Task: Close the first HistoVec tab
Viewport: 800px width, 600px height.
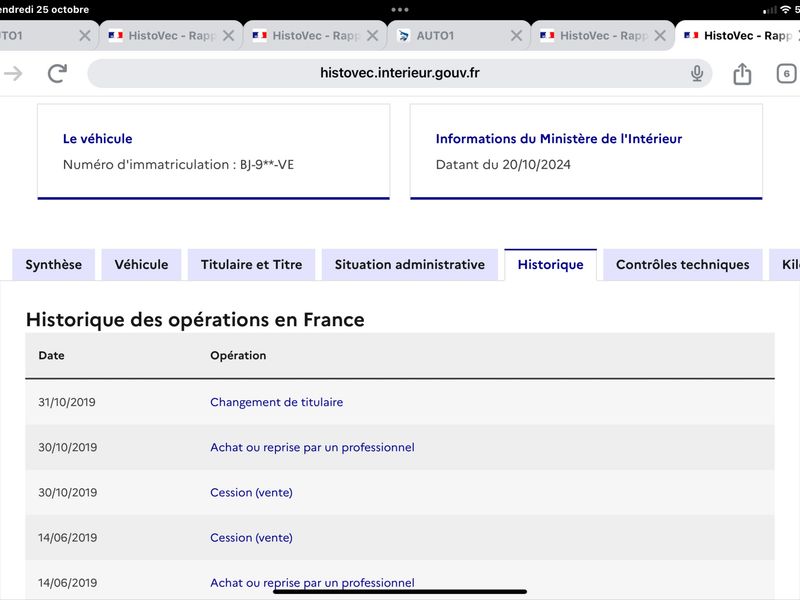Action: pyautogui.click(x=229, y=36)
